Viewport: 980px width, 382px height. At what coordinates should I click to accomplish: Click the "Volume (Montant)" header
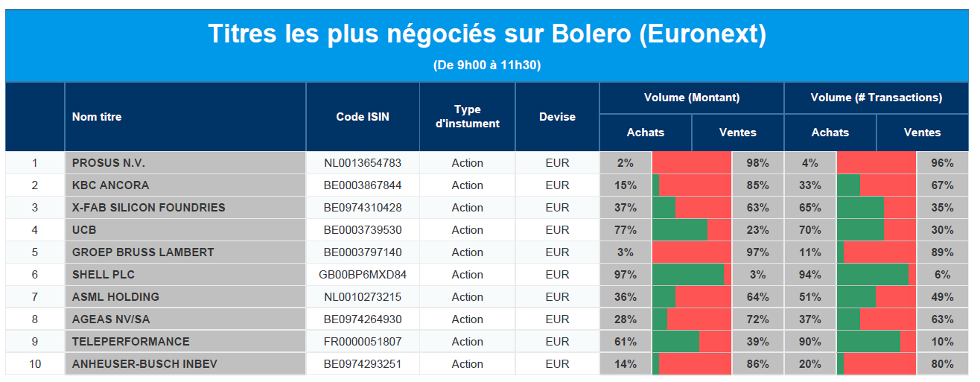click(692, 98)
